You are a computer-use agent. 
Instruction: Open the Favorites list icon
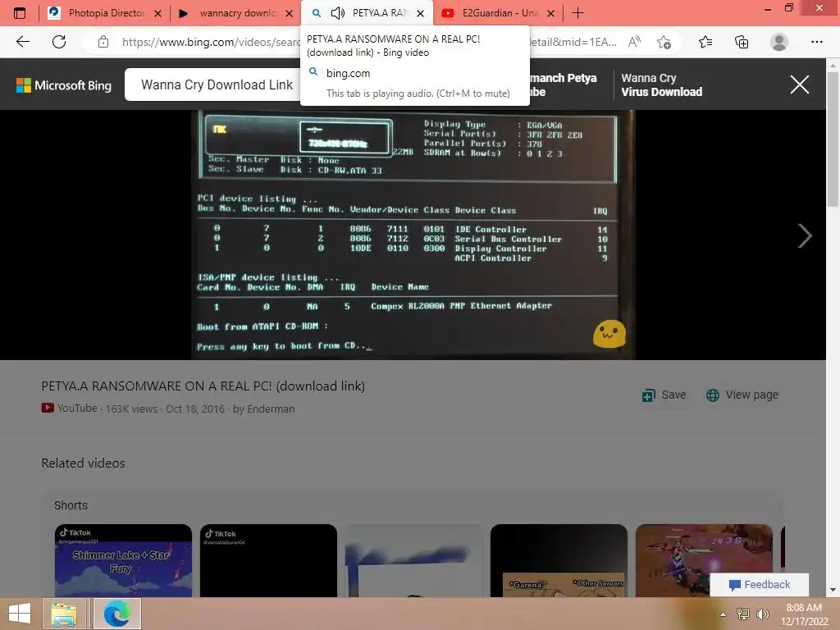tap(705, 42)
